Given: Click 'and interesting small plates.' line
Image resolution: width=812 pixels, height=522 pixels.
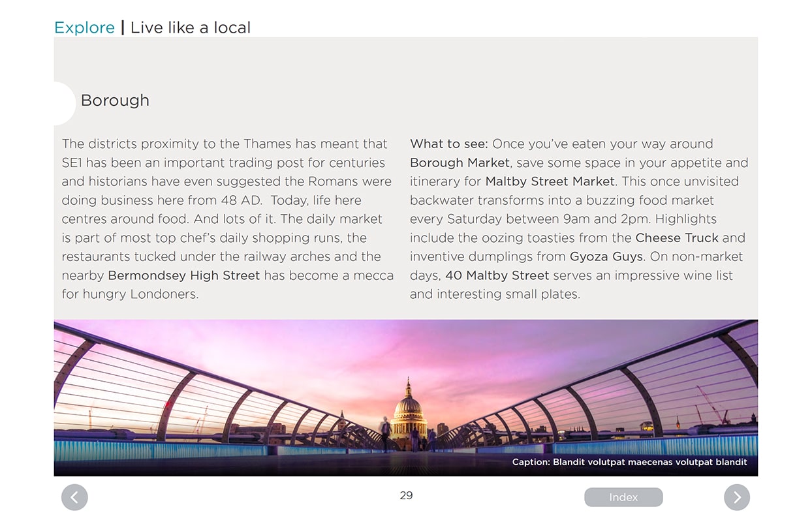Looking at the screenshot, I should [495, 294].
